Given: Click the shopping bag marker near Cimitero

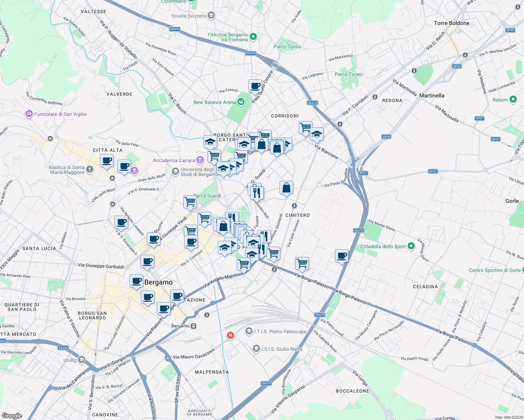Looking at the screenshot, I should tap(286, 188).
